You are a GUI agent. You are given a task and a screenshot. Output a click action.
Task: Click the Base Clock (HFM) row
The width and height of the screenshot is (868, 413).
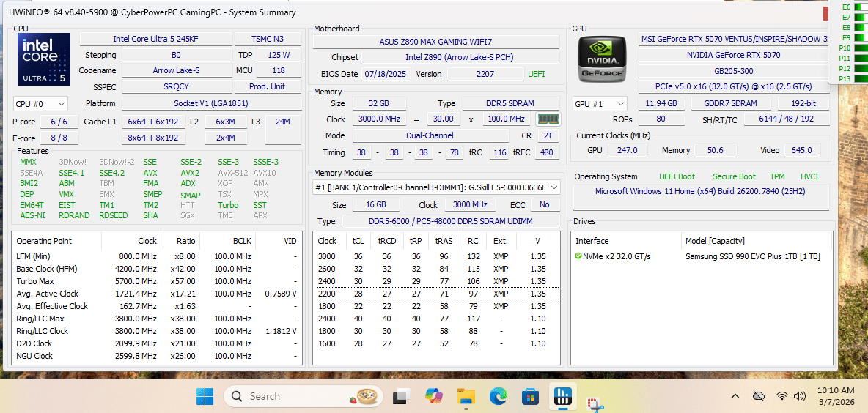[157, 269]
